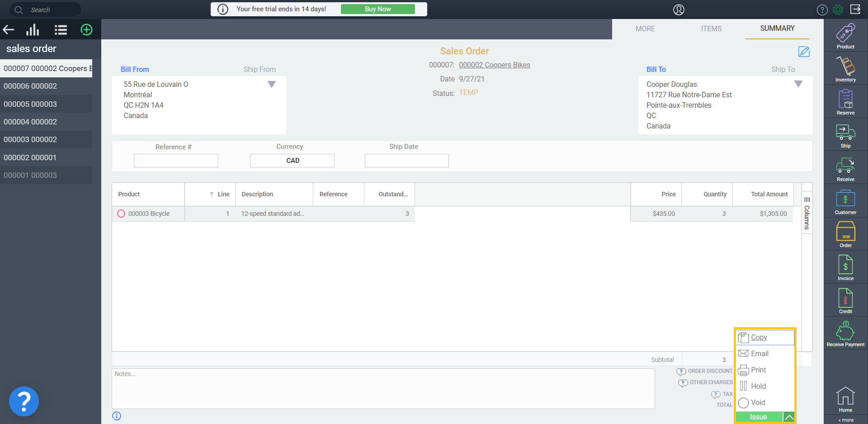Click the info icon below Notes

pyautogui.click(x=117, y=416)
